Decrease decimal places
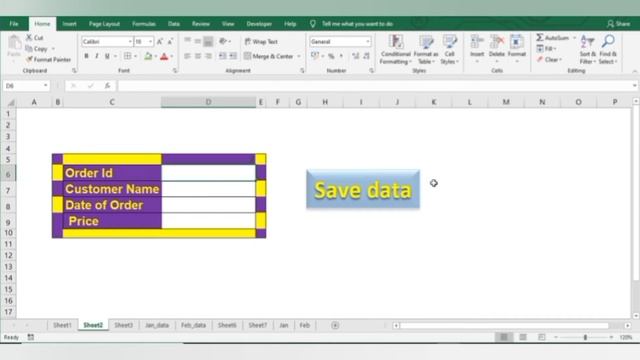 (x=366, y=56)
